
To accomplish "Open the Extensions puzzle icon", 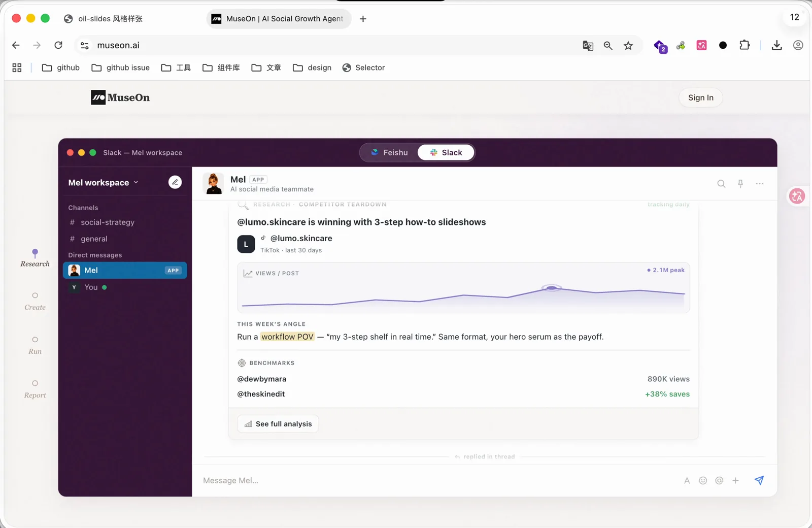I will [745, 45].
